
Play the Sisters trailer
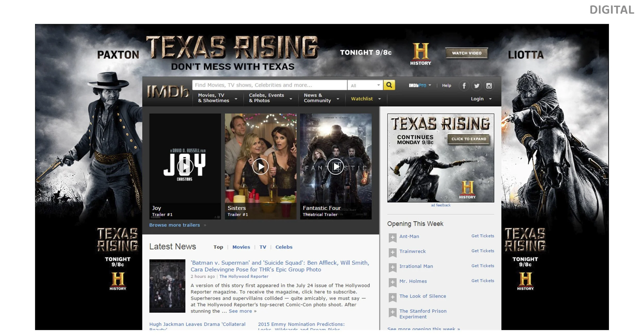point(260,167)
